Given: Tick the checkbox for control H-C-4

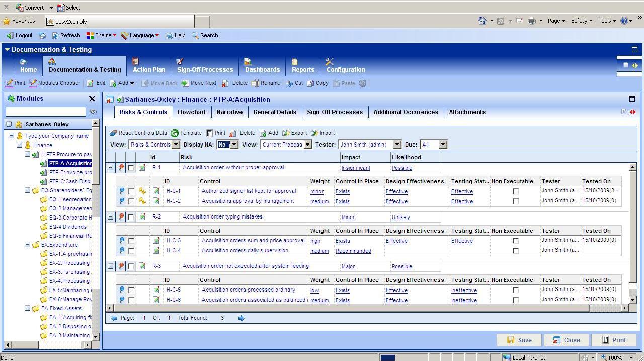Looking at the screenshot, I should click(x=131, y=251).
